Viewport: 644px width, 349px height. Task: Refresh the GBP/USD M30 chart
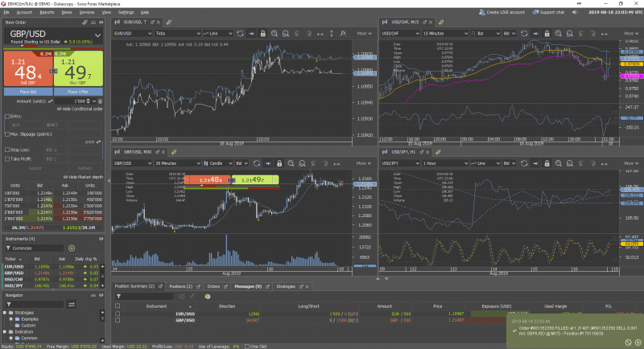pos(257,163)
